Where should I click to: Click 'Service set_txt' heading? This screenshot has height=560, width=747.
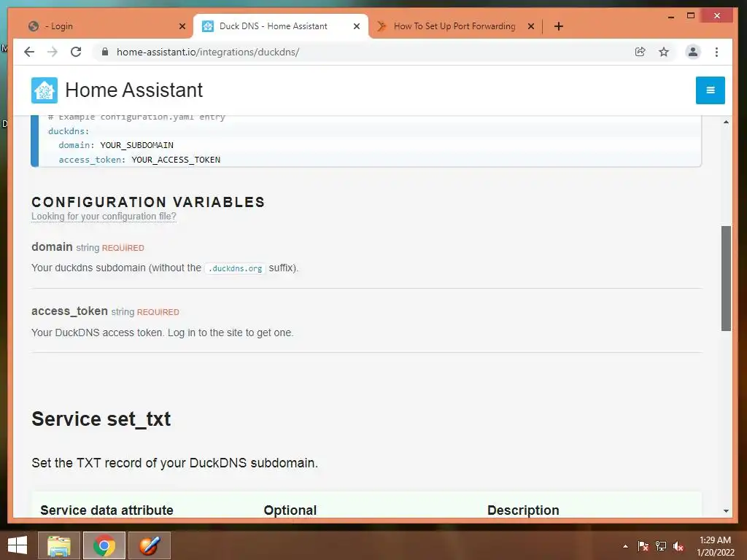pos(101,419)
